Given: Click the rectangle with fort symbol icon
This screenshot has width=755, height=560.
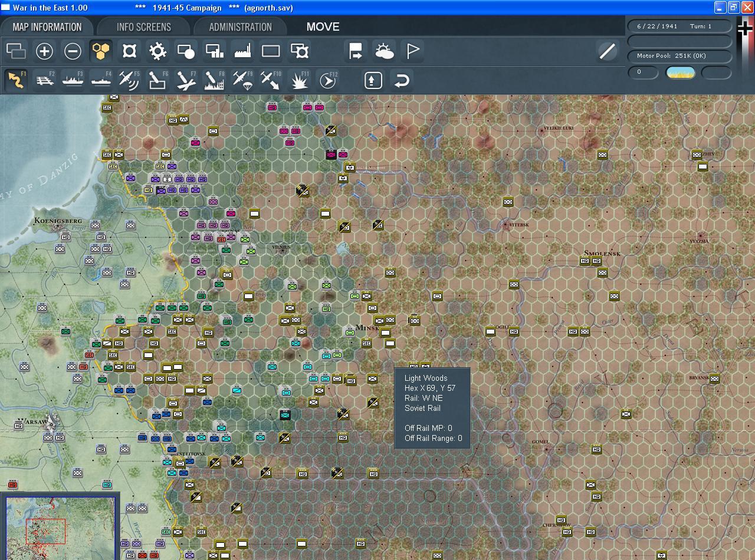Looking at the screenshot, I should click(300, 51).
